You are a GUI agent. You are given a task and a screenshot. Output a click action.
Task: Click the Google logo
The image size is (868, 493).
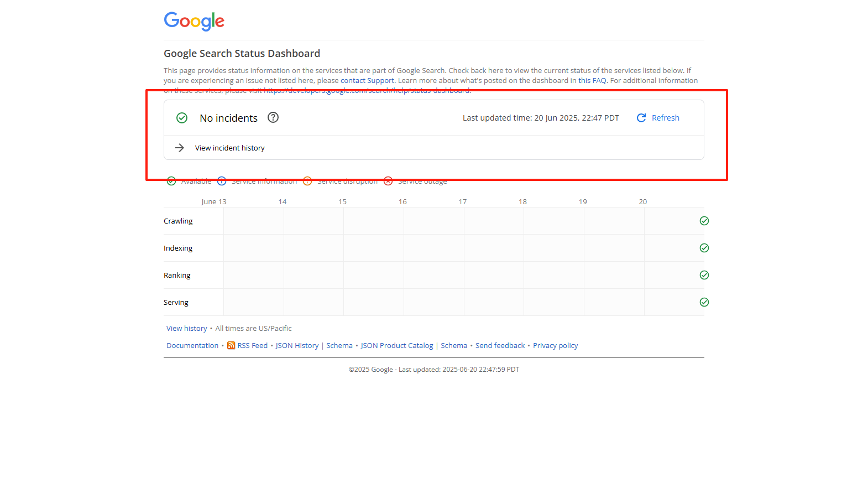pyautogui.click(x=194, y=21)
